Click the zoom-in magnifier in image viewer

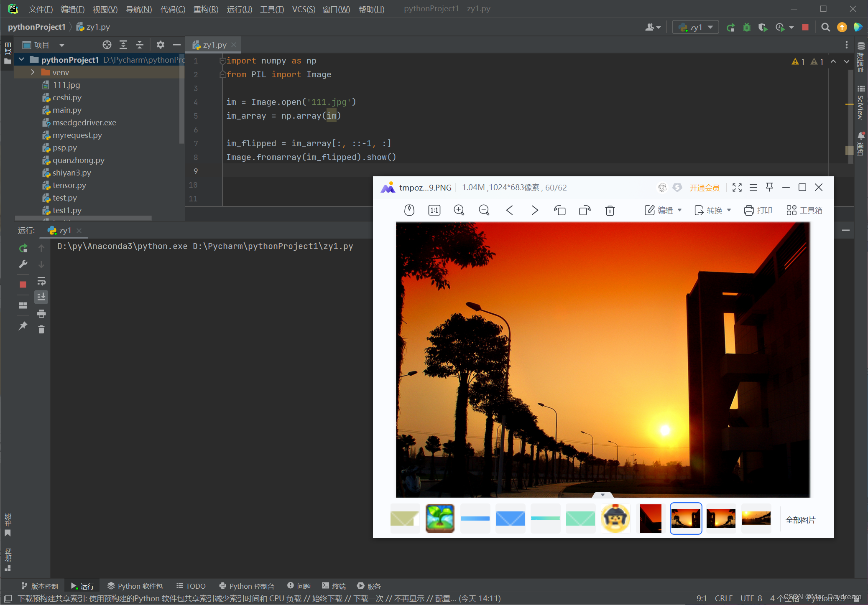coord(459,210)
